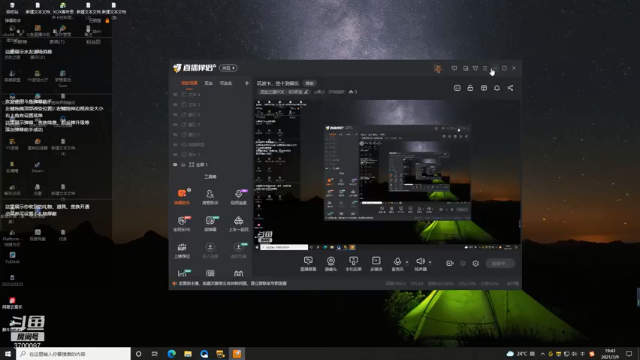Click the grey start live button
This screenshot has height=360, width=640.
pyautogui.click(x=500, y=263)
